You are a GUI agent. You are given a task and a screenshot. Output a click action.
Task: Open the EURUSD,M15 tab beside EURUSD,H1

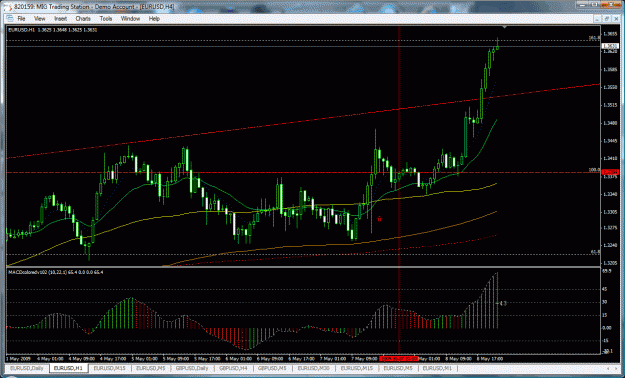tap(110, 368)
